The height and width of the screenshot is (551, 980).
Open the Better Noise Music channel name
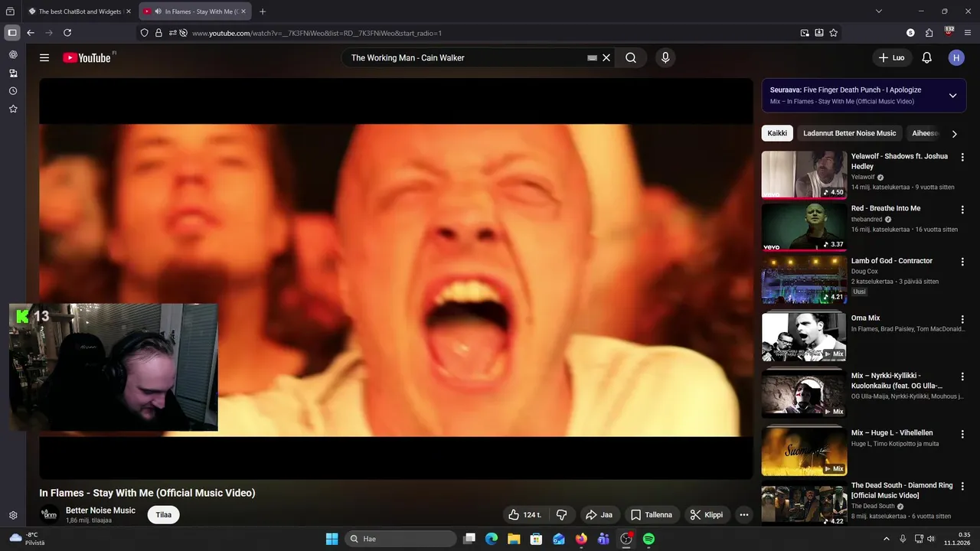(x=100, y=510)
